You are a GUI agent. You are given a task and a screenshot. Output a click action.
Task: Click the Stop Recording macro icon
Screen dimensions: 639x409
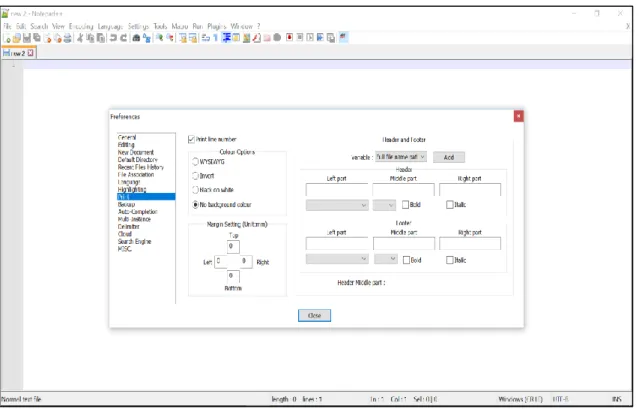point(300,38)
